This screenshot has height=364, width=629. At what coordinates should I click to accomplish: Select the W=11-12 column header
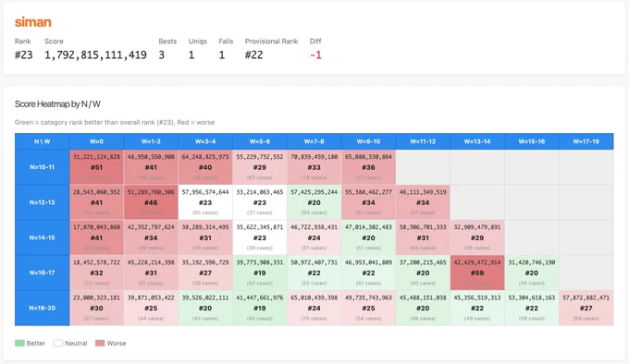click(423, 141)
